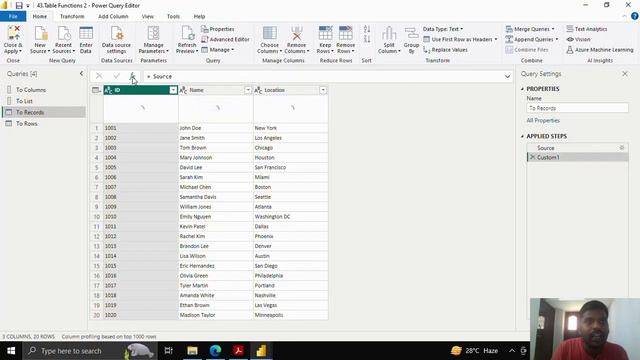640x360 pixels.
Task: Collapse the APPLIED STEPS section
Action: point(522,136)
